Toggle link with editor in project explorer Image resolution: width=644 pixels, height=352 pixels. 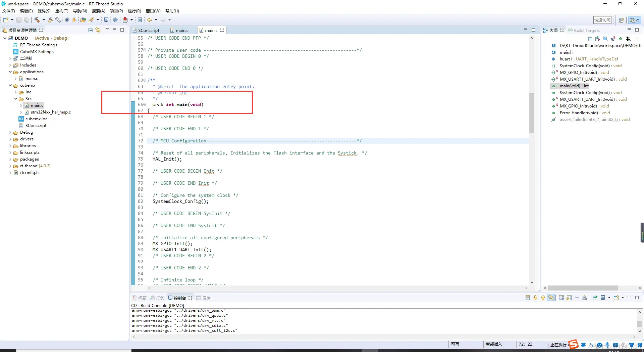[x=98, y=30]
